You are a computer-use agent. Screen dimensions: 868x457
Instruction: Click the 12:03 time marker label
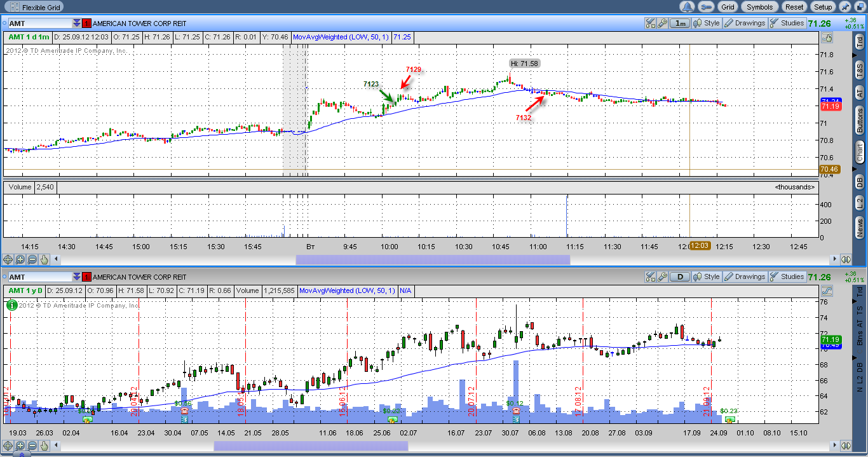pos(700,246)
